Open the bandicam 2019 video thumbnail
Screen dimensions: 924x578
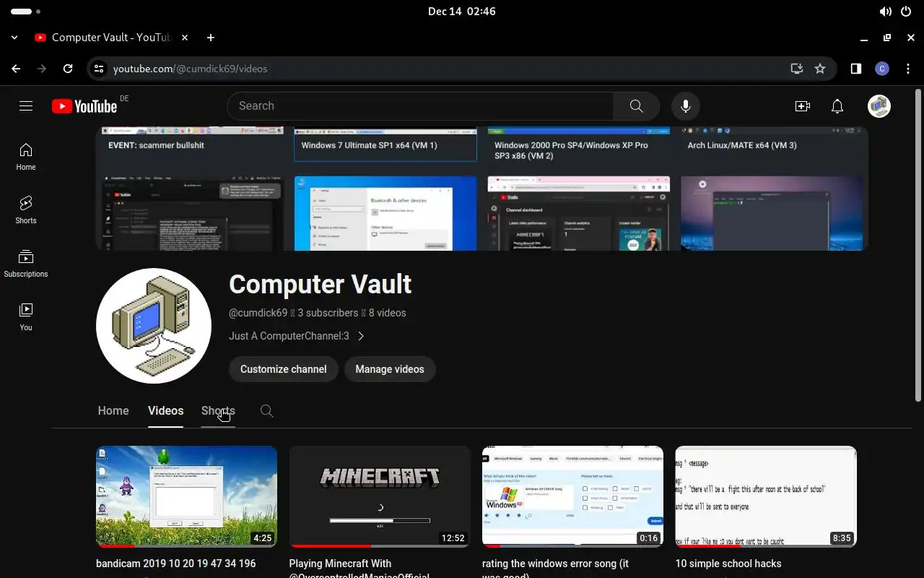186,496
